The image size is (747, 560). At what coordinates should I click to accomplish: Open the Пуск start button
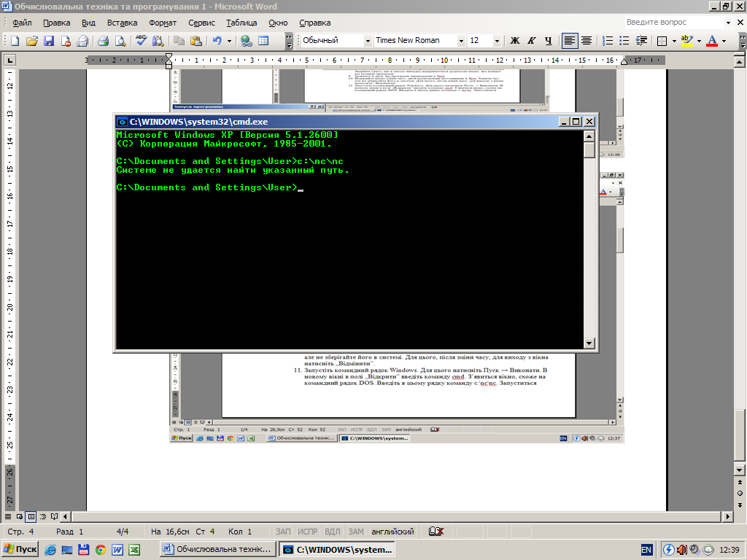tap(20, 550)
